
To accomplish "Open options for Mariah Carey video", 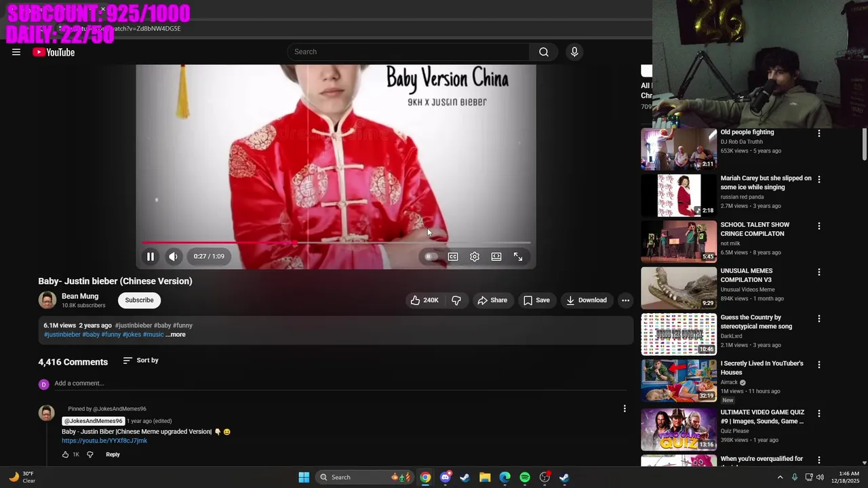I will point(818,180).
